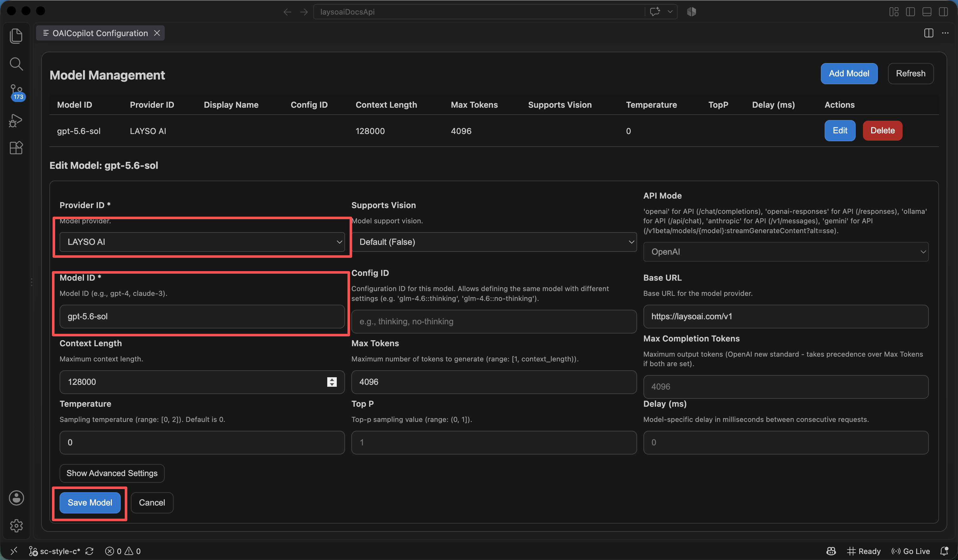
Task: Go back with the left arrow
Action: 287,12
